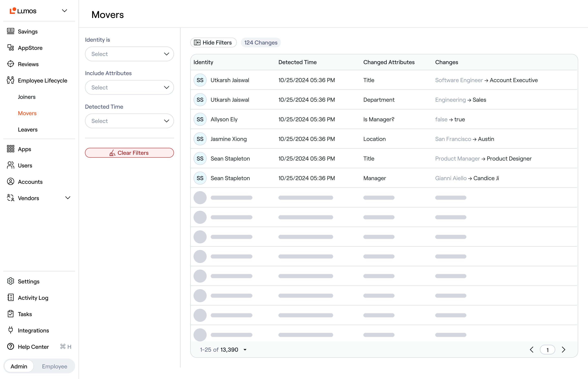Open the Savings icon in sidebar
The image size is (588, 379).
tap(11, 31)
